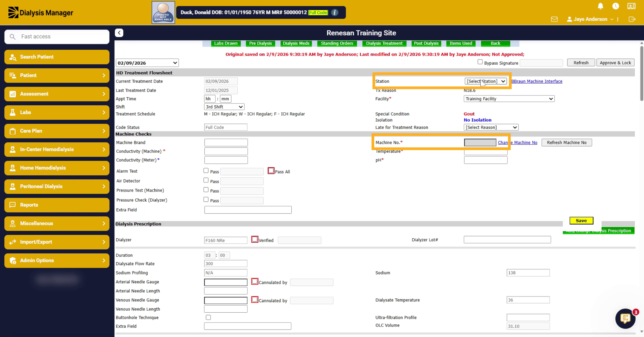This screenshot has width=644, height=337.
Task: Open the BBraun Machine Interface link
Action: coord(537,81)
